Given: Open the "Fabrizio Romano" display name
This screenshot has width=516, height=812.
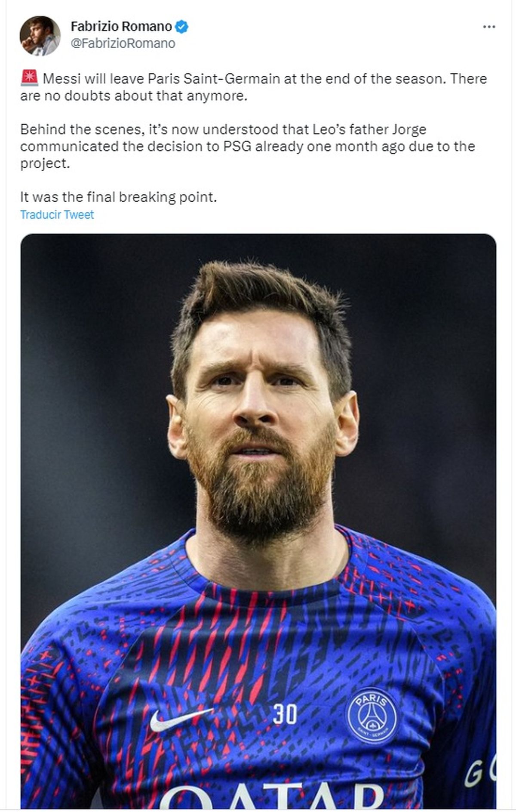Looking at the screenshot, I should pos(121,27).
